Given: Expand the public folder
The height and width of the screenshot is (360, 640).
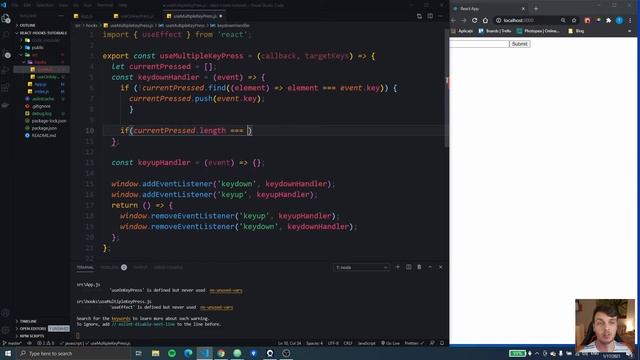Looking at the screenshot, I should coord(37,47).
